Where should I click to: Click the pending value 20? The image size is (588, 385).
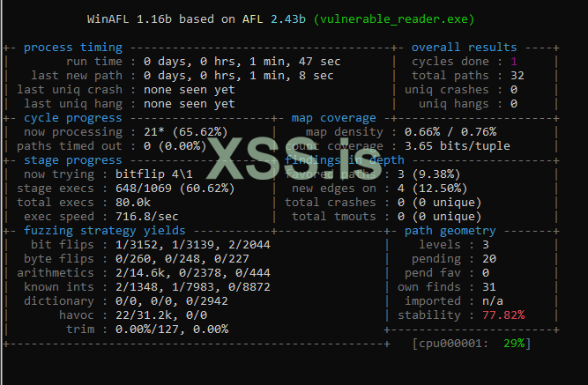489,259
